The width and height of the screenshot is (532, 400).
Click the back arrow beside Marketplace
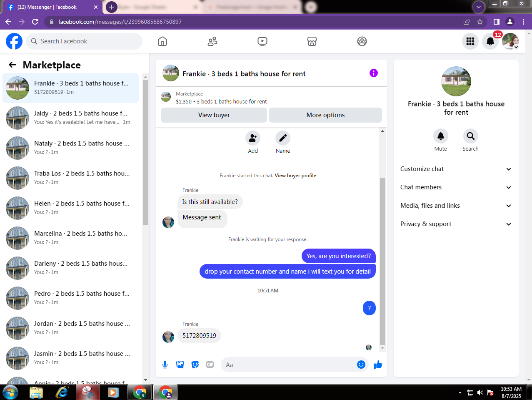pos(12,65)
